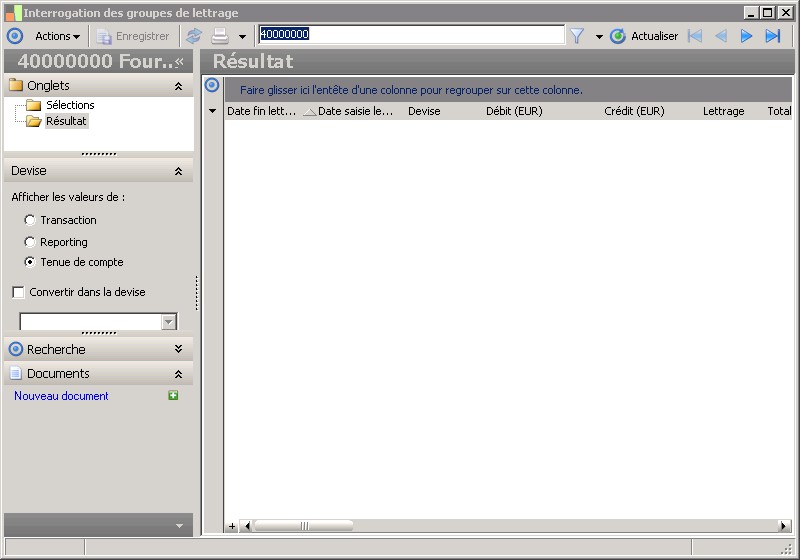
Task: Go to the last record arrow
Action: 773,36
